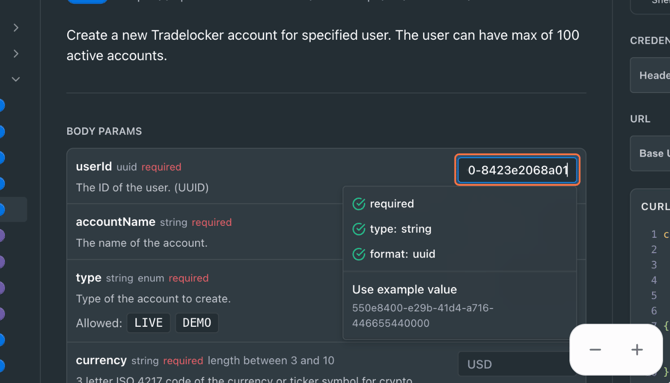Expand the first sidebar chevron section

click(x=16, y=28)
